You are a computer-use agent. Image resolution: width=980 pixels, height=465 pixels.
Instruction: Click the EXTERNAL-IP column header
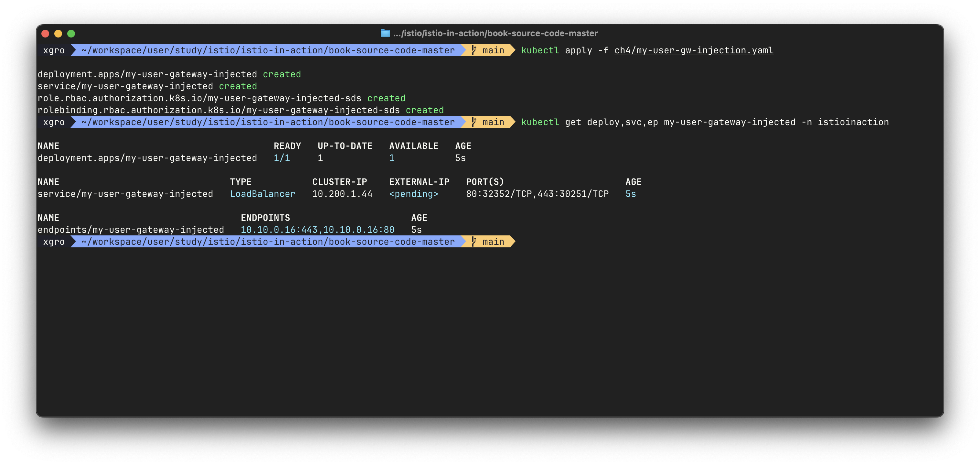pyautogui.click(x=419, y=182)
